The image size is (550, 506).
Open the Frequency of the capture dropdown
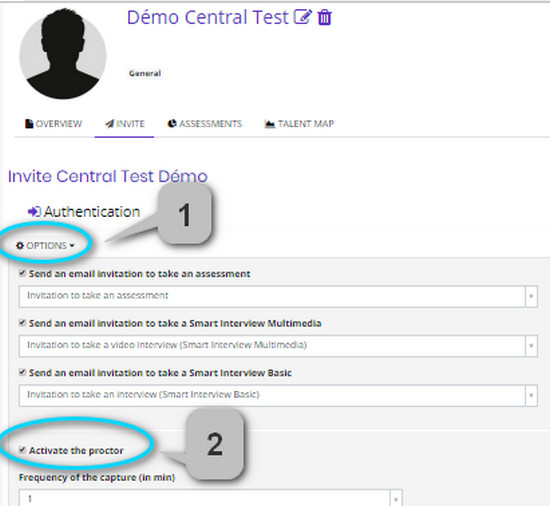point(210,498)
